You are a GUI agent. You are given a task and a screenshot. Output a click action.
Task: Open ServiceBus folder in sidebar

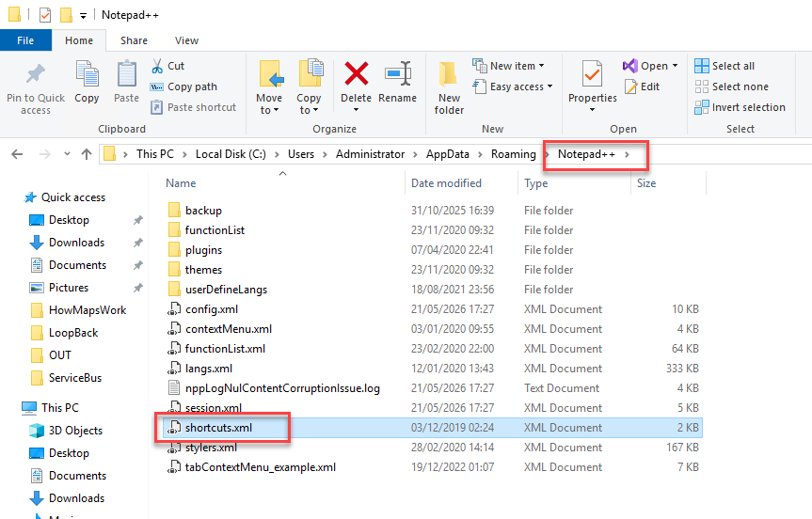[x=75, y=378]
